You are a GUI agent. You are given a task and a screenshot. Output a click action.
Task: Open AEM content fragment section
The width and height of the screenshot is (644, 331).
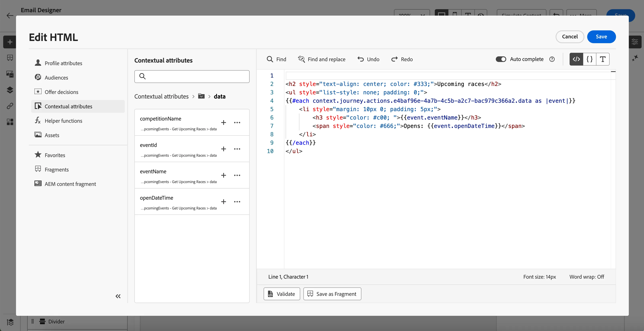click(x=78, y=184)
